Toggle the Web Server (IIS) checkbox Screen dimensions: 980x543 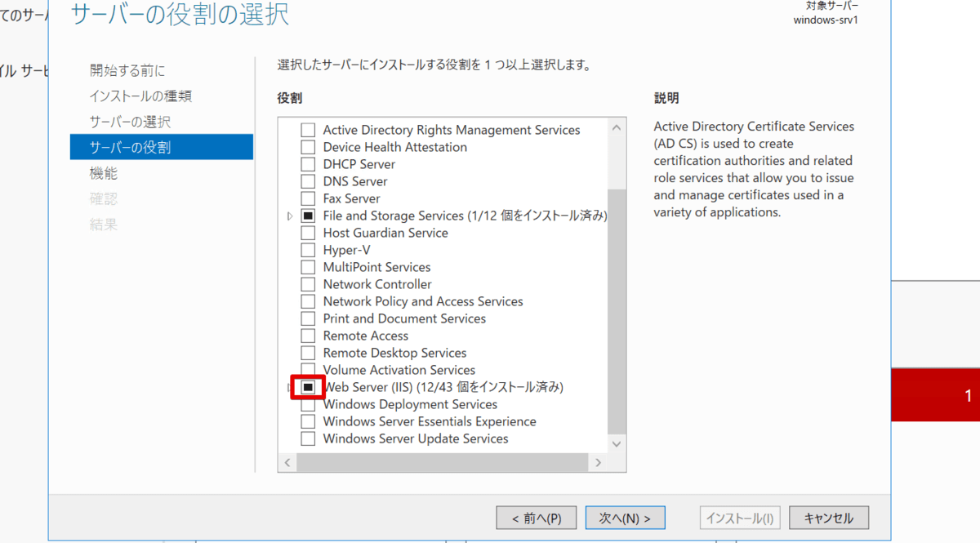pos(308,387)
